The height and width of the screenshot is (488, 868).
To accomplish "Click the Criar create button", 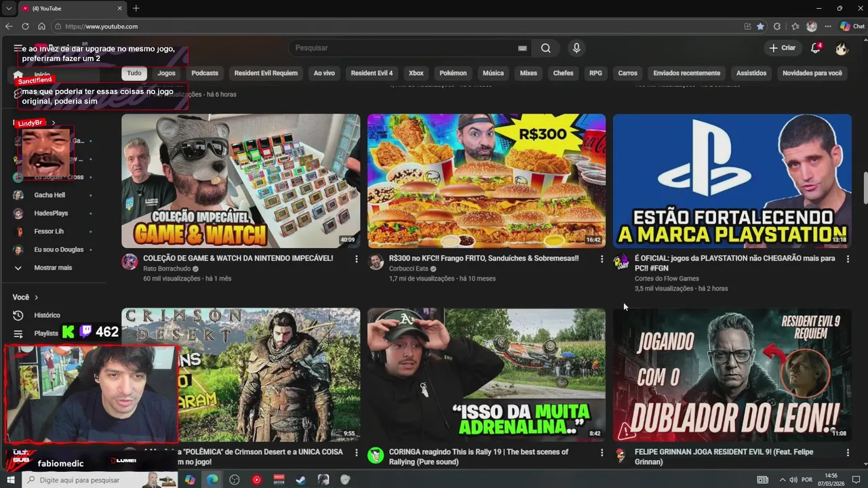I will (783, 48).
